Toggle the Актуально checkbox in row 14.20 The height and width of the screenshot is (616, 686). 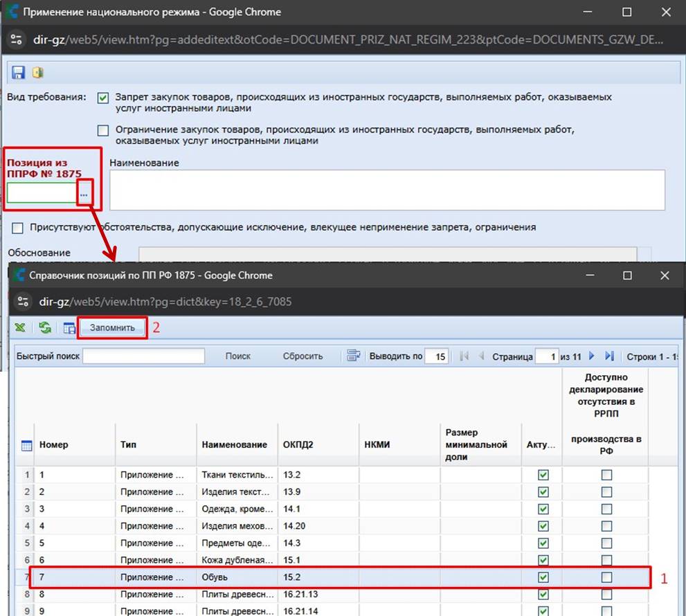point(543,526)
